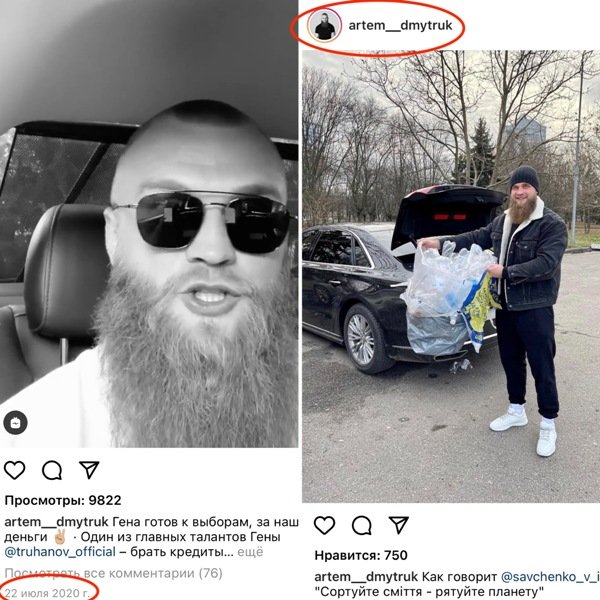This screenshot has height=600, width=600.
Task: View all comments (76)
Action: pyautogui.click(x=113, y=573)
